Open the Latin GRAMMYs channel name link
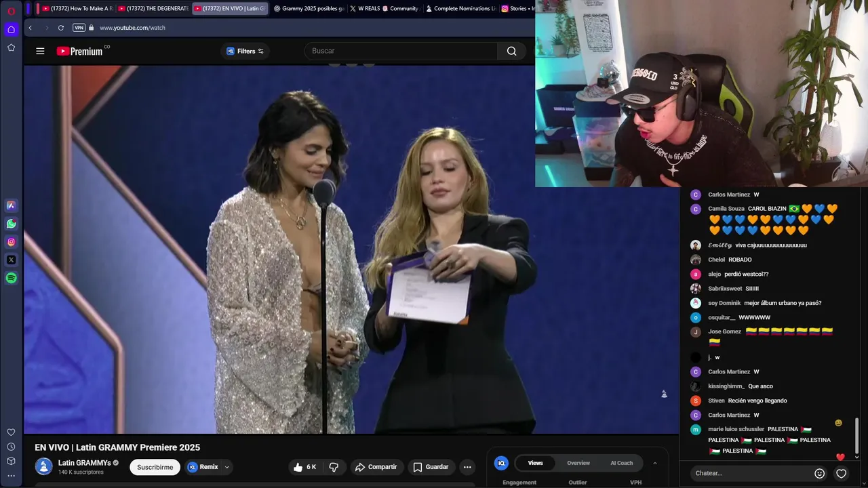Viewport: 868px width, 488px height. coord(84,463)
